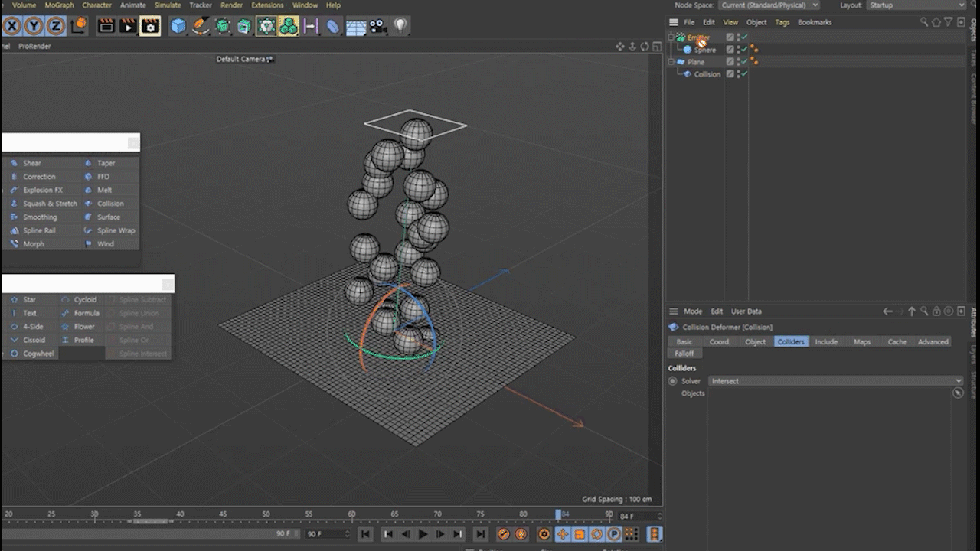The height and width of the screenshot is (551, 980).
Task: Toggle Autokeying button
Action: tap(521, 534)
